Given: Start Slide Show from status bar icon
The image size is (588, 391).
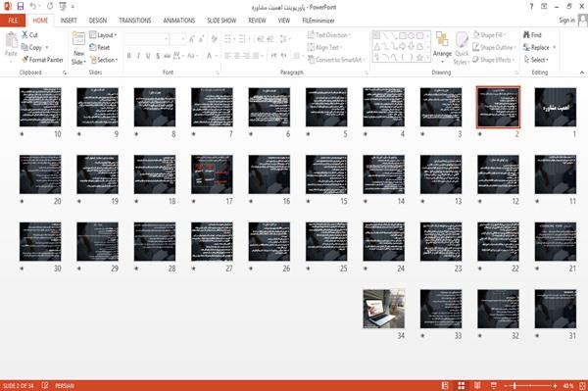Looking at the screenshot, I should [x=494, y=385].
